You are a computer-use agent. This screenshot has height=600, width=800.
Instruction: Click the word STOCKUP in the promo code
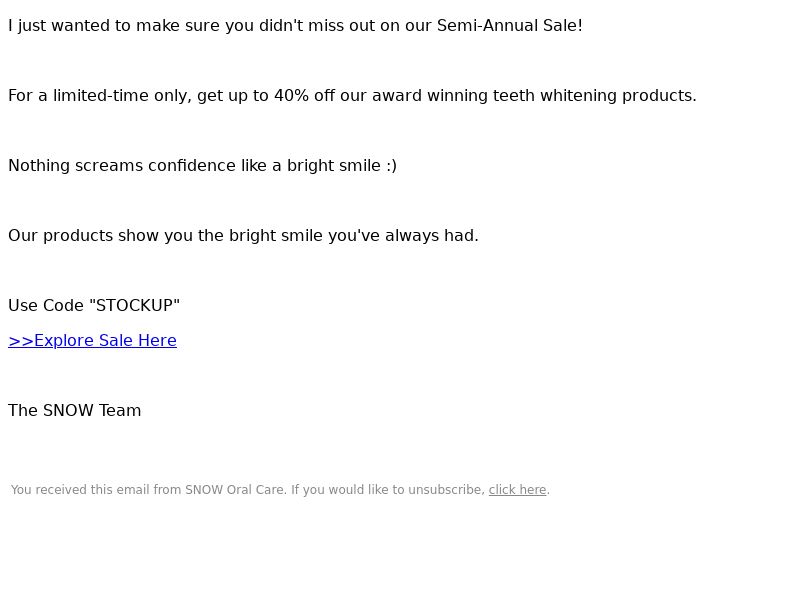click(x=135, y=305)
